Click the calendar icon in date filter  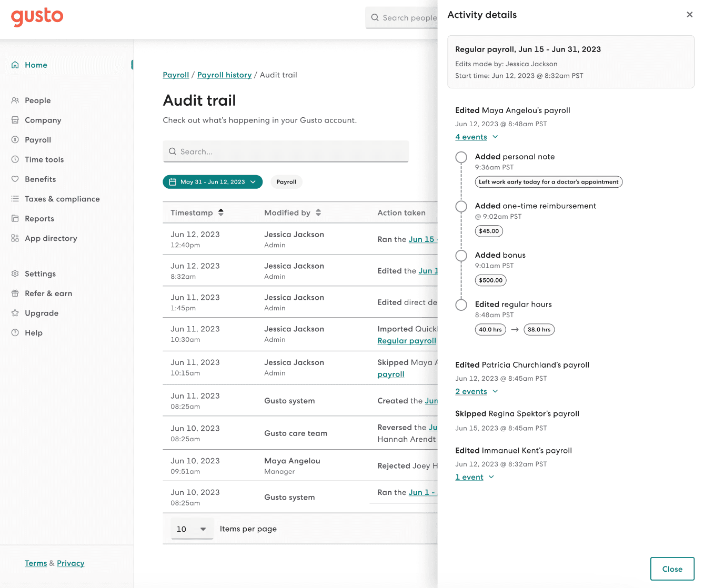point(173,182)
